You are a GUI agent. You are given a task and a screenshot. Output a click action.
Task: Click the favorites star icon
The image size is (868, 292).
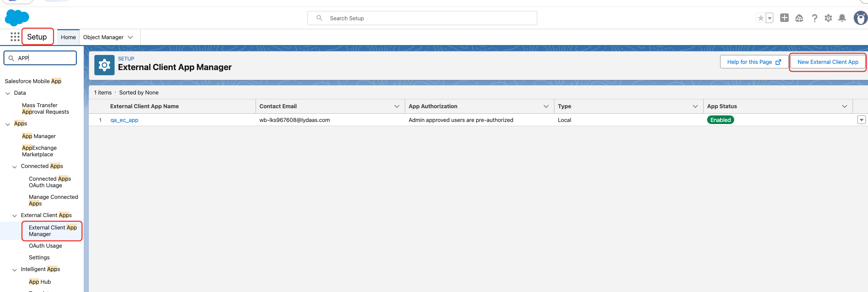pyautogui.click(x=761, y=18)
